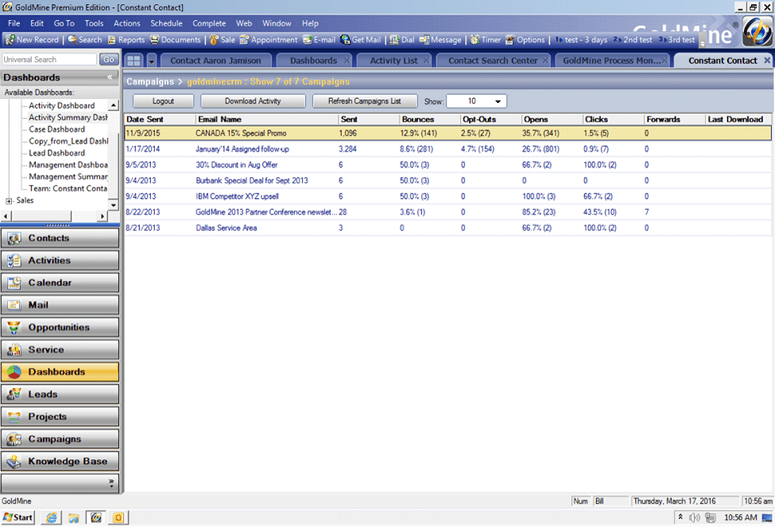The height and width of the screenshot is (527, 775).
Task: Open Search from the toolbar
Action: click(85, 40)
